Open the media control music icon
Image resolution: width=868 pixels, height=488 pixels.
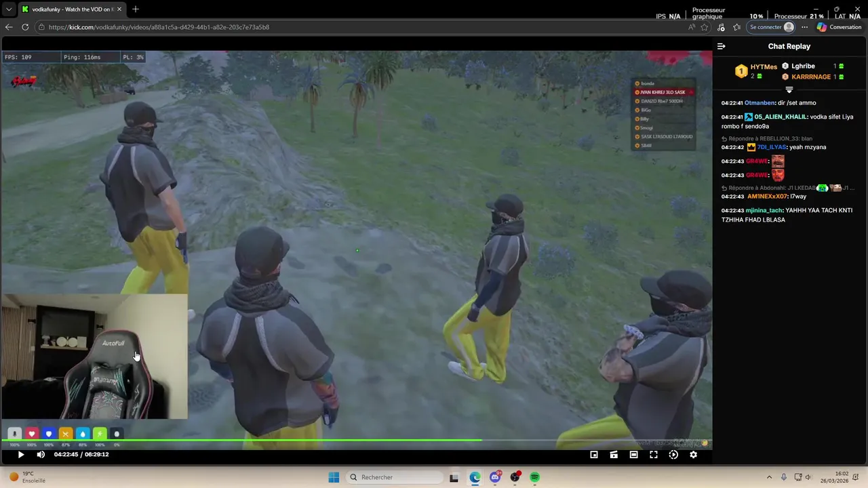click(721, 27)
